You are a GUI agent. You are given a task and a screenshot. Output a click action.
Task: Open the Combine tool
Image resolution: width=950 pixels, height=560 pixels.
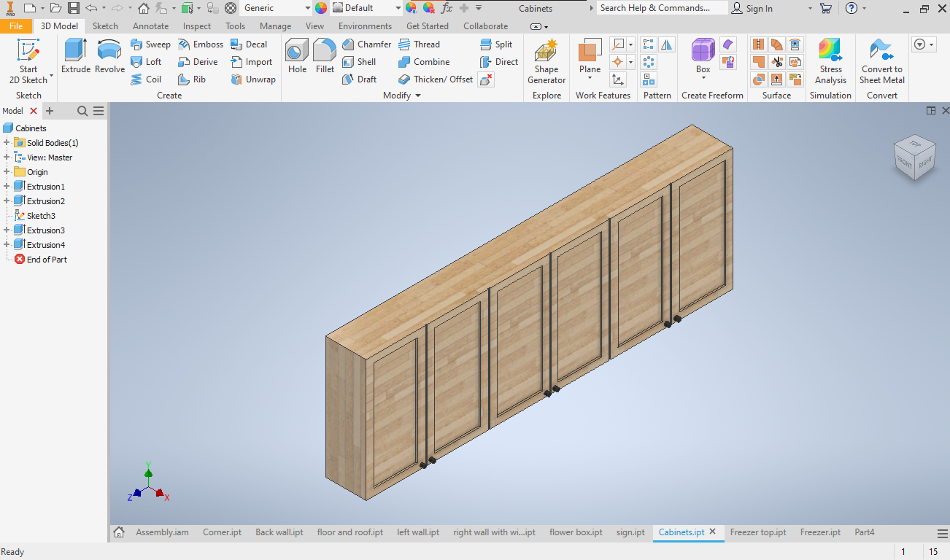[x=424, y=62]
